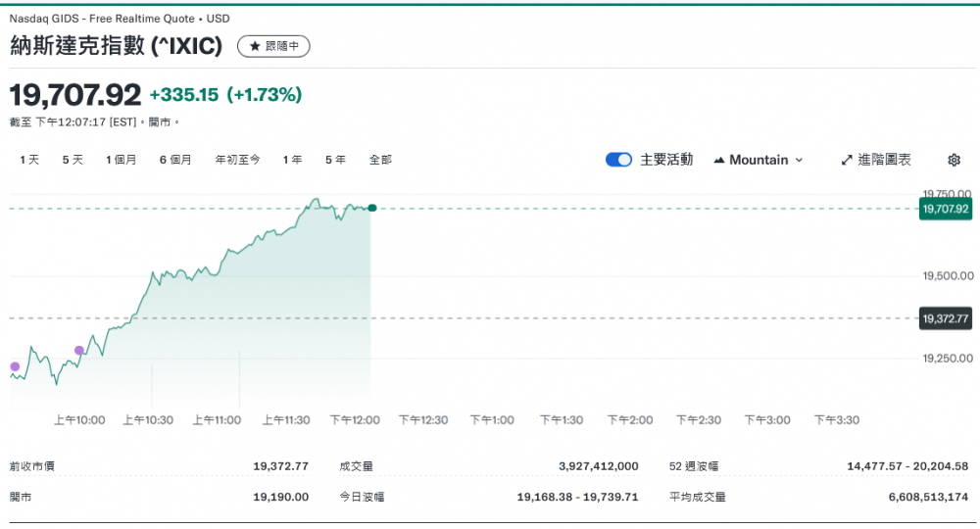Click the mountain chart type icon
Viewport: 980px width, 529px height.
719,160
